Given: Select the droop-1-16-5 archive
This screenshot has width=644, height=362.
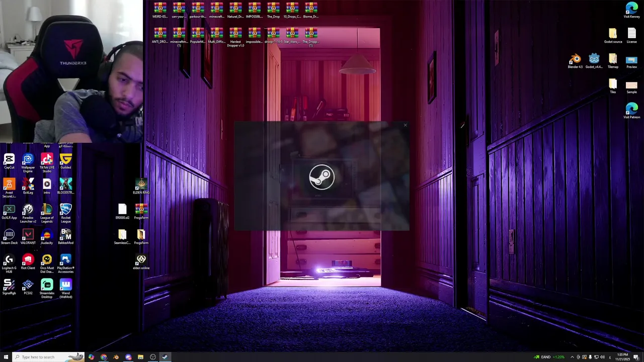Looking at the screenshot, I should (273, 36).
